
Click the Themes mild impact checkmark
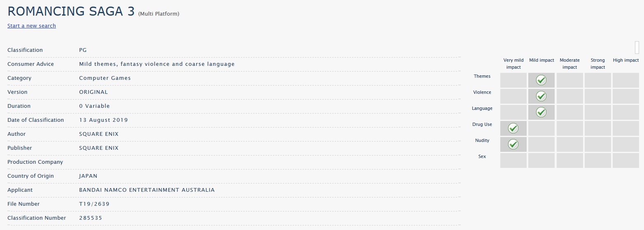(541, 80)
